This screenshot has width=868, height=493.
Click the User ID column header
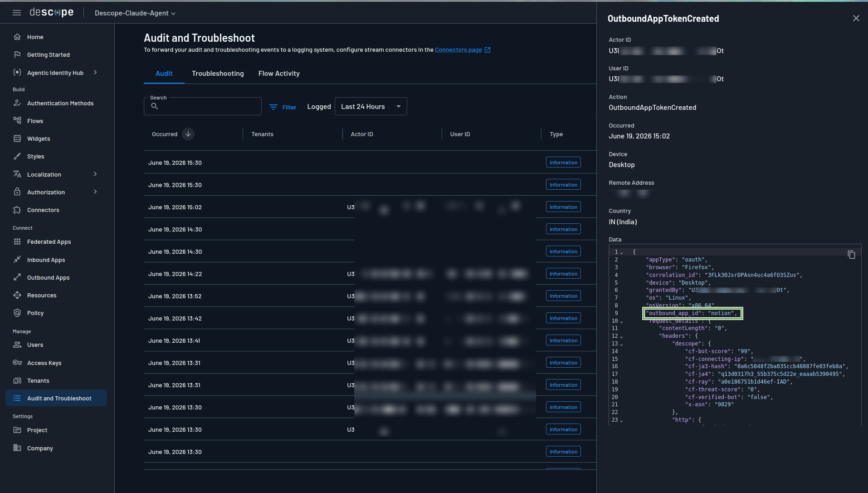pos(460,134)
